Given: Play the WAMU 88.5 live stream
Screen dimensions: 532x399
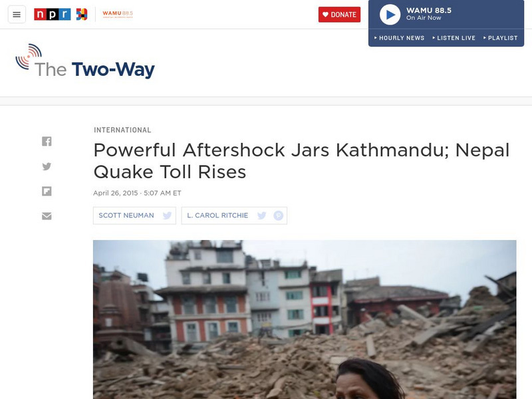Looking at the screenshot, I should click(x=390, y=15).
